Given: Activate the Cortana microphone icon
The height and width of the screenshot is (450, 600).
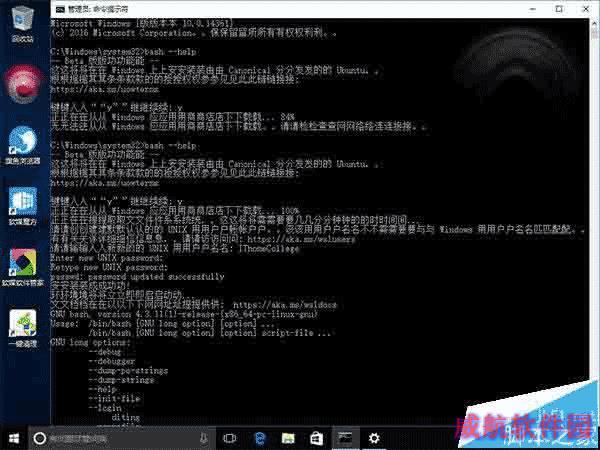Looking at the screenshot, I should (204, 438).
